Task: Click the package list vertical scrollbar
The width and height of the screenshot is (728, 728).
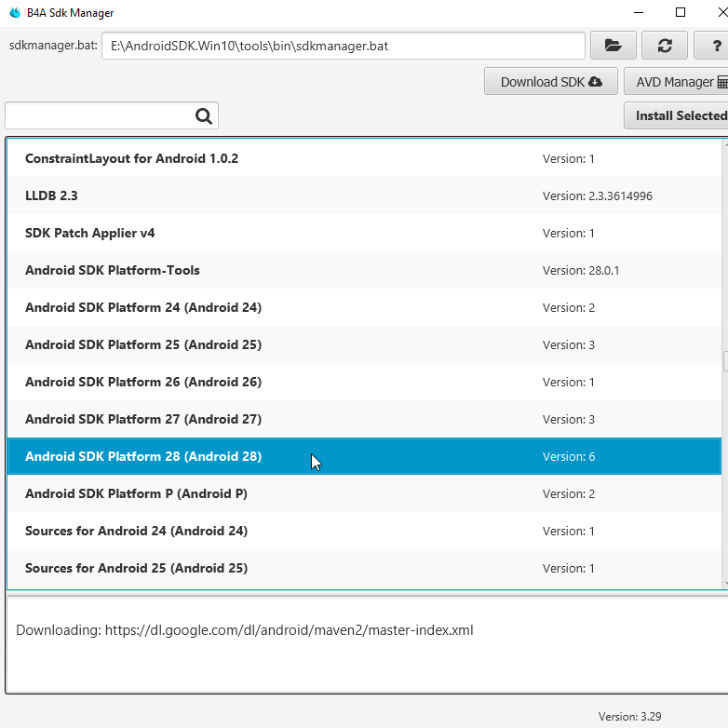Action: (724, 362)
